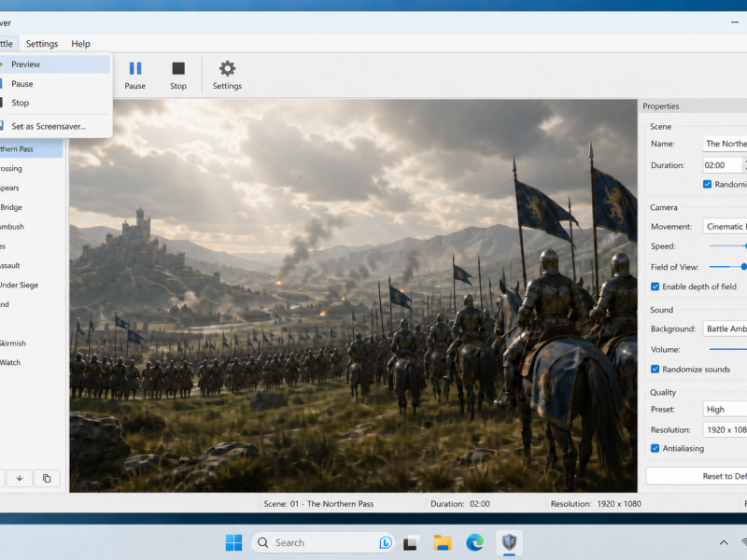Toggle the Antialiasing checkbox
The image size is (747, 560).
point(655,449)
